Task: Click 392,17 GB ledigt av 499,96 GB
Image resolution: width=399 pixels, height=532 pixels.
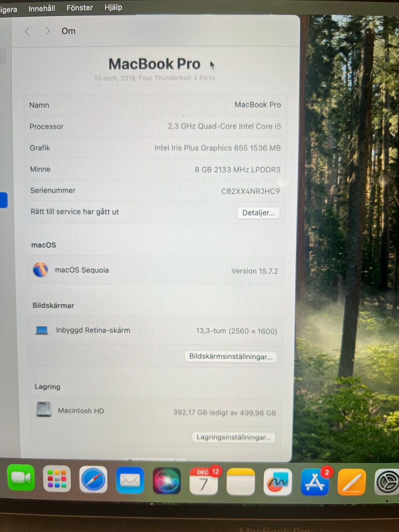Action: click(x=224, y=412)
